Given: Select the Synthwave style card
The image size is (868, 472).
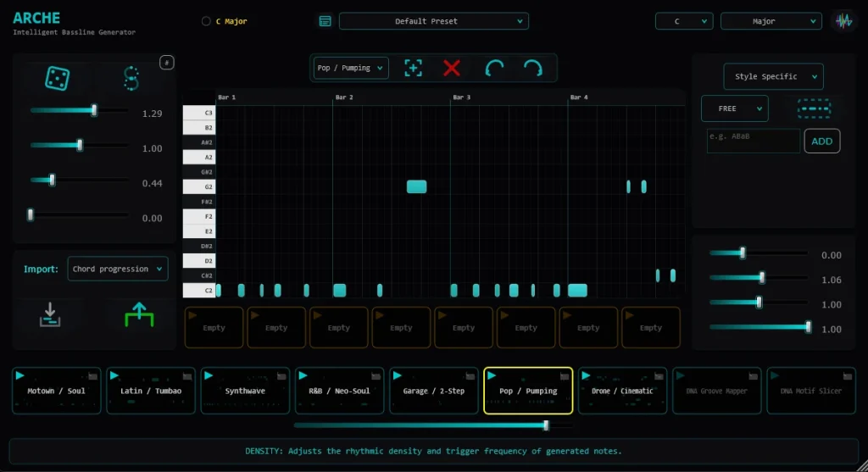Looking at the screenshot, I should coord(245,391).
